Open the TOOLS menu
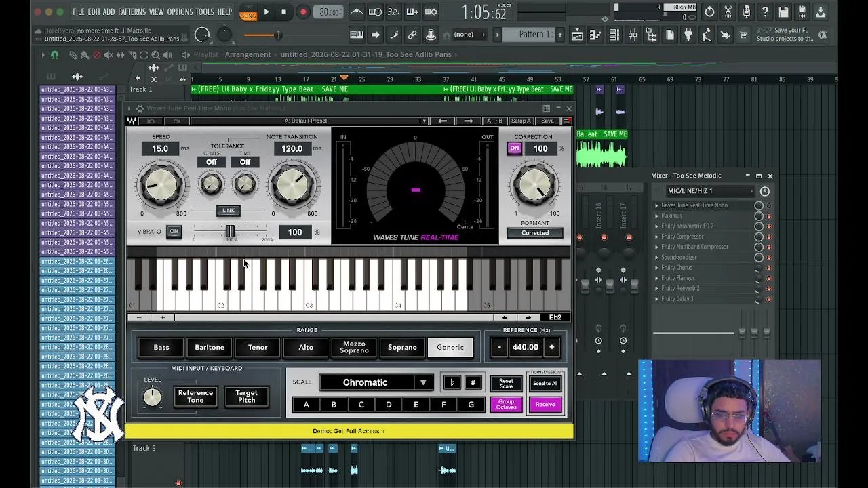This screenshot has width=868, height=488. coord(205,12)
